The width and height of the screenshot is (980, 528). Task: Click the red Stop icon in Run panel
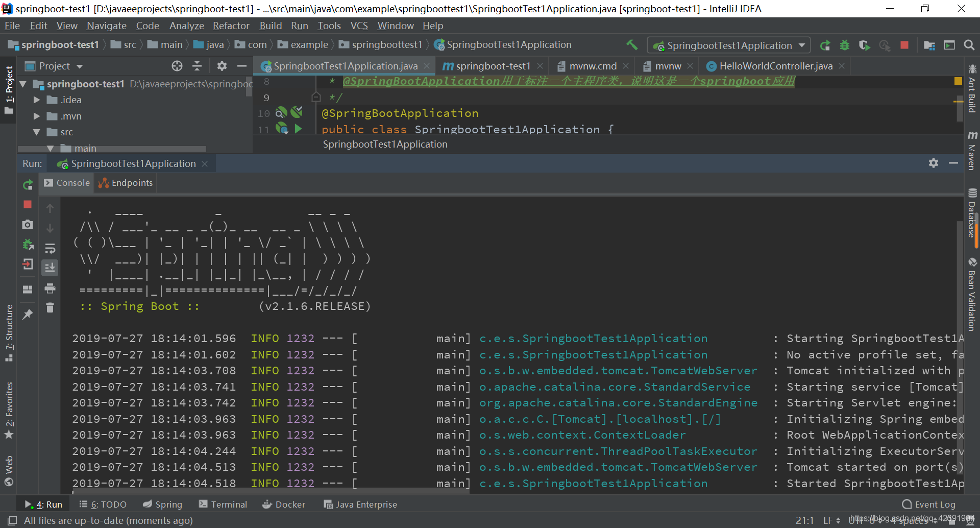tap(28, 204)
